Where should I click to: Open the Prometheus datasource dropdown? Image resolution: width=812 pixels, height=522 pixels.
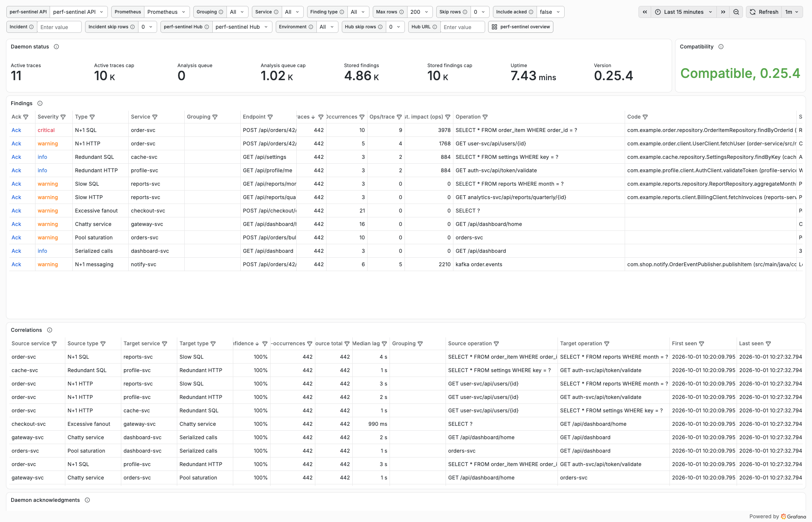pyautogui.click(x=167, y=12)
